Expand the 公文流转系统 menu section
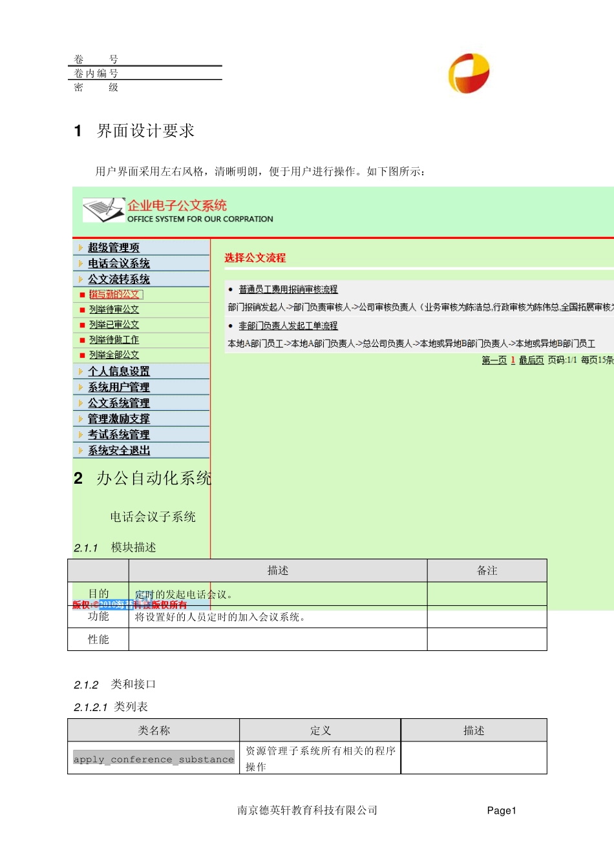Image resolution: width=614 pixels, height=868 pixels. [x=119, y=279]
